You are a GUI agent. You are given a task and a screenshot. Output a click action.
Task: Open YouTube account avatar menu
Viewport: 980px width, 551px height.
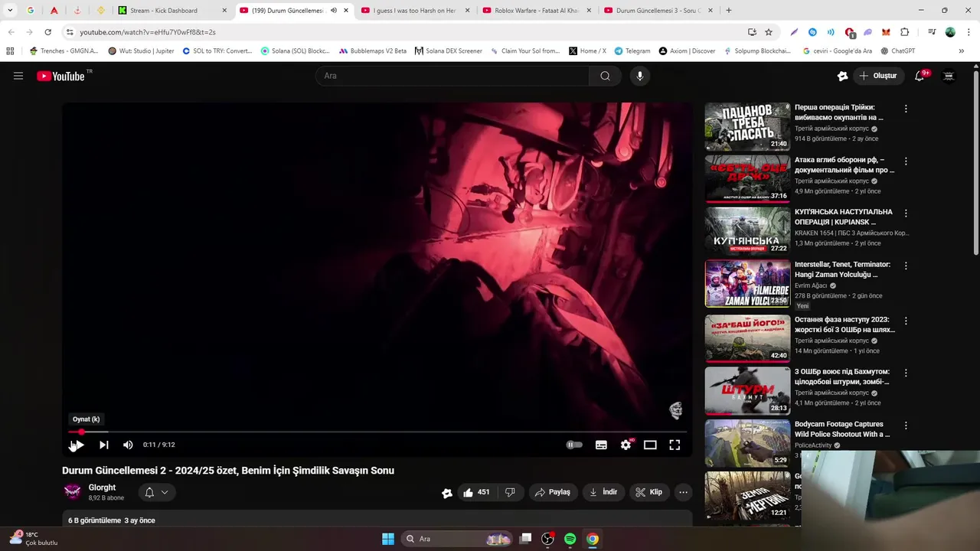pyautogui.click(x=949, y=76)
